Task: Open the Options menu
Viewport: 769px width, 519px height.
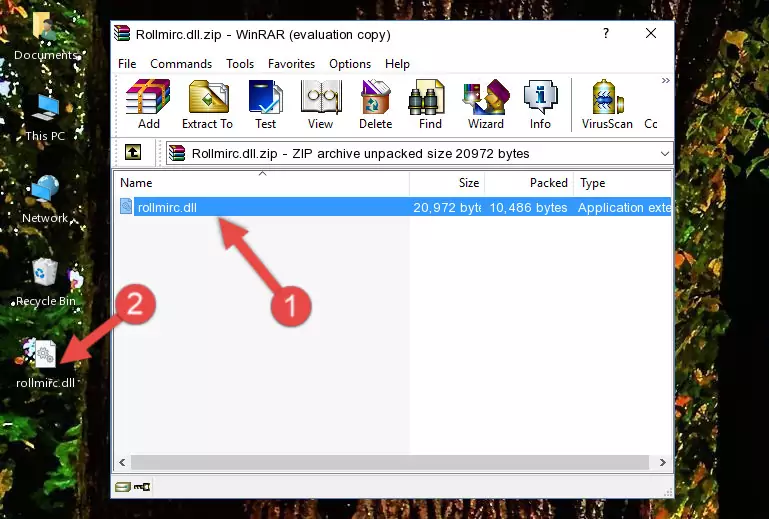Action: click(x=350, y=64)
